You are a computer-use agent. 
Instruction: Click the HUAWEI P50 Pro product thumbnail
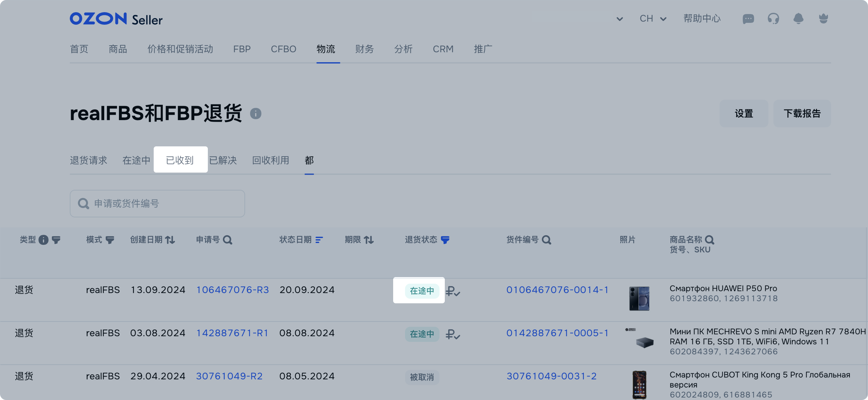639,298
